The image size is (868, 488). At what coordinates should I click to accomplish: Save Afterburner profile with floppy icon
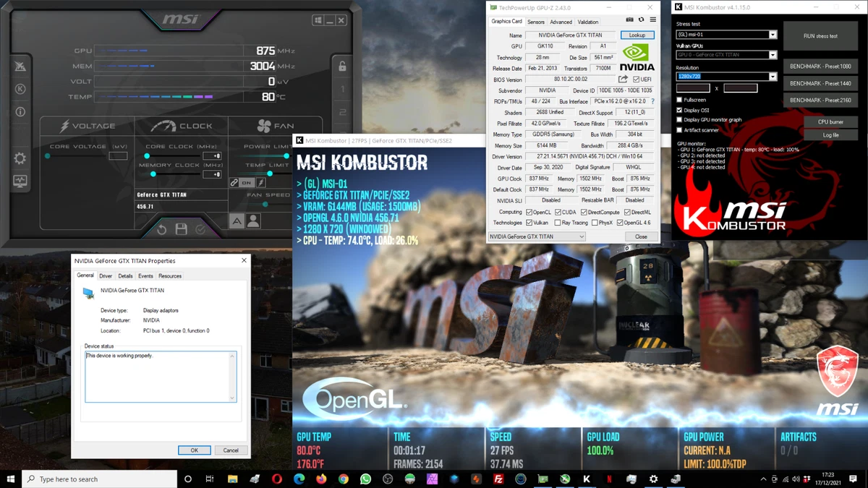pos(181,229)
